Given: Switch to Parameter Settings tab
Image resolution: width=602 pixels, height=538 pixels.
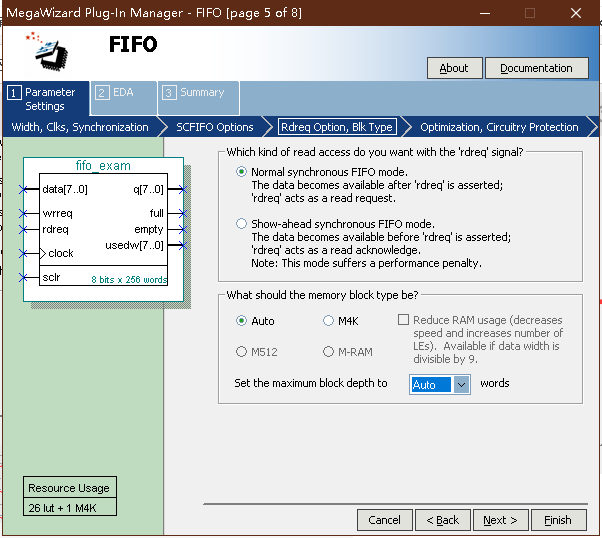Looking at the screenshot, I should click(46, 99).
